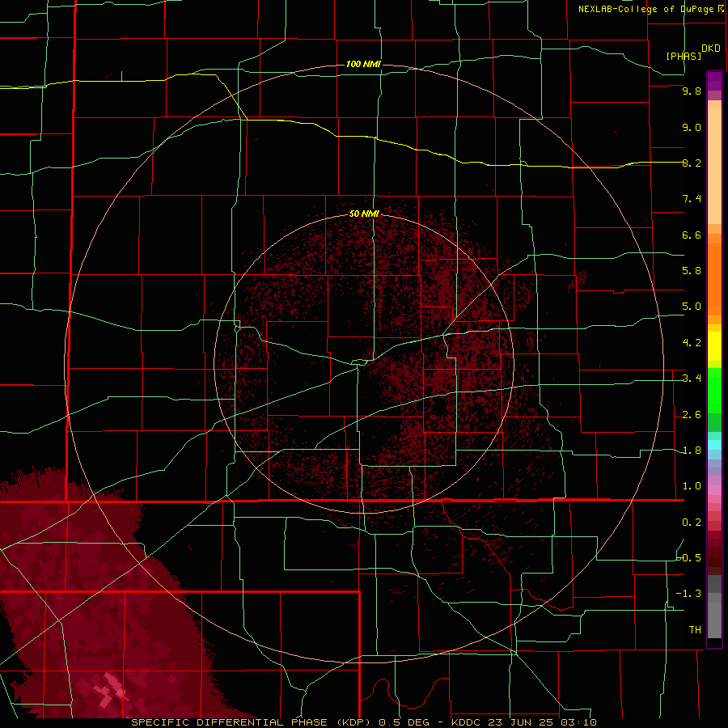Click the 50 NMI range ring label
Viewport: 728px width, 728px height.
coord(364,214)
